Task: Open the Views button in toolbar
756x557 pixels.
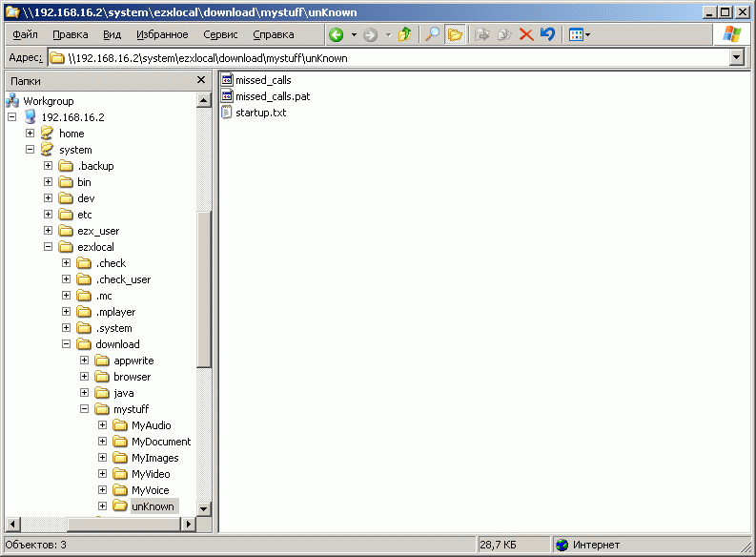Action: pyautogui.click(x=576, y=34)
